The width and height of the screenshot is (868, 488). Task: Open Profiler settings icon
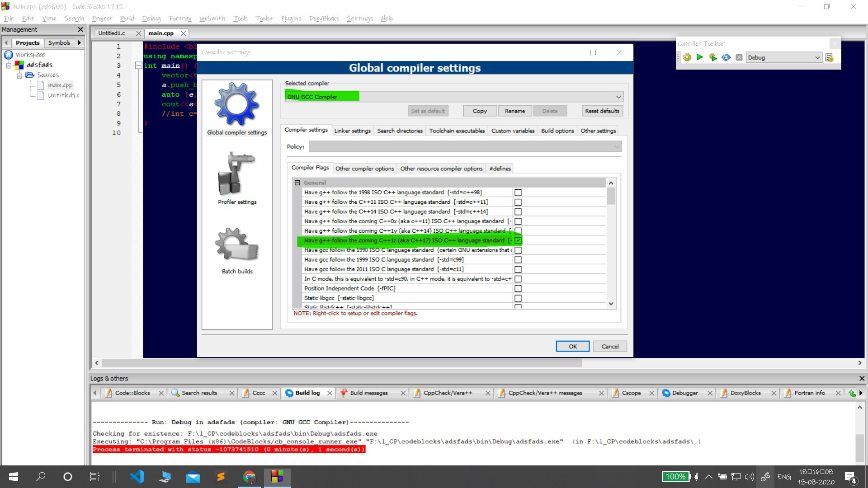pyautogui.click(x=237, y=174)
